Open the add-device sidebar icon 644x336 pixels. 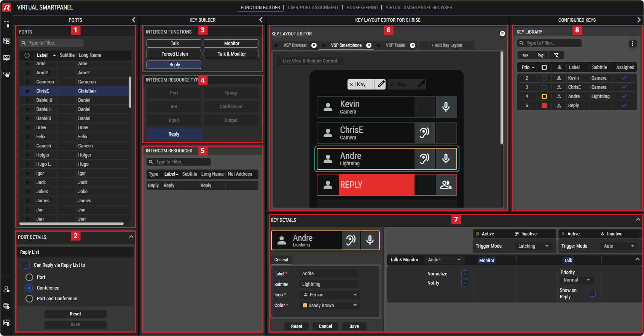pyautogui.click(x=6, y=41)
